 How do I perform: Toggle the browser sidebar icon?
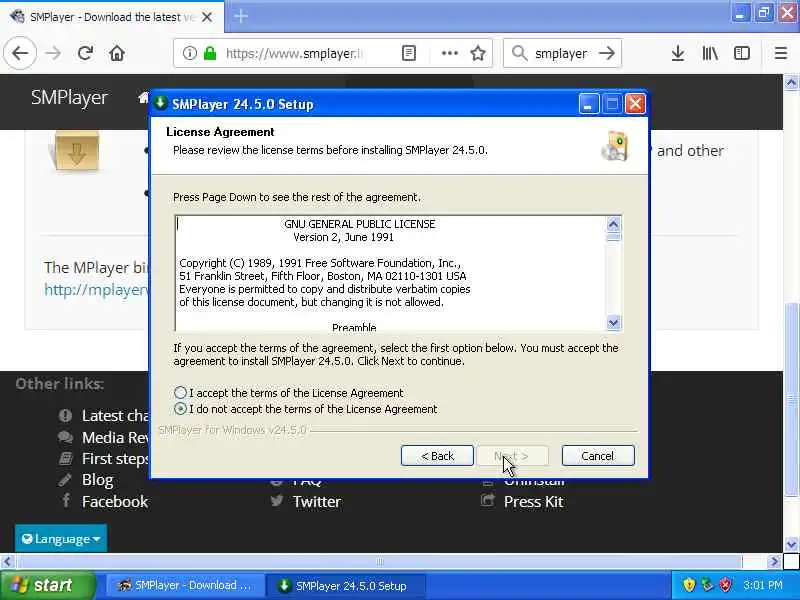(x=741, y=53)
